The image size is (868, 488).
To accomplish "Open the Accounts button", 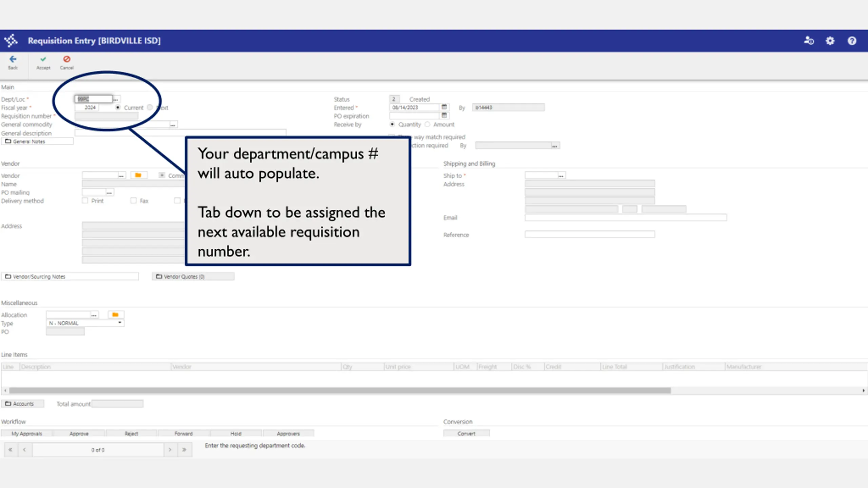I will coord(23,404).
